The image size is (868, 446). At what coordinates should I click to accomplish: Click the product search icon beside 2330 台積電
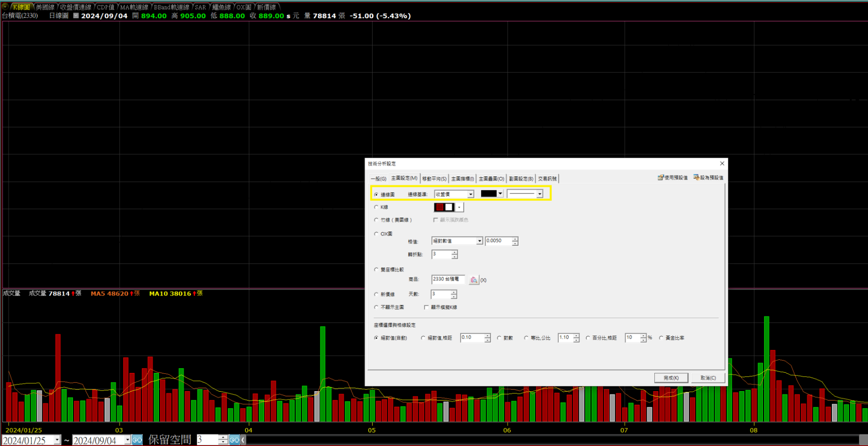pos(473,280)
